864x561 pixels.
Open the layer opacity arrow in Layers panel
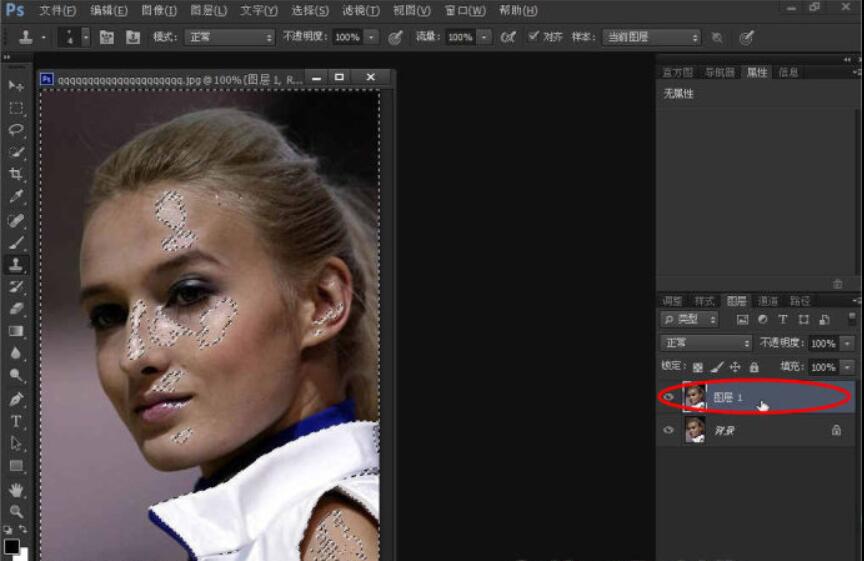click(x=847, y=343)
